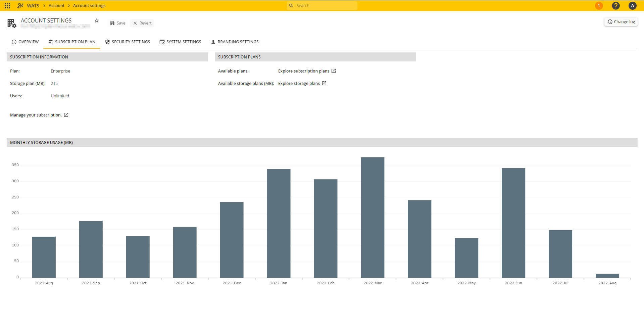Click the 2022-Apr bar in chart
644x331 pixels.
(x=420, y=239)
